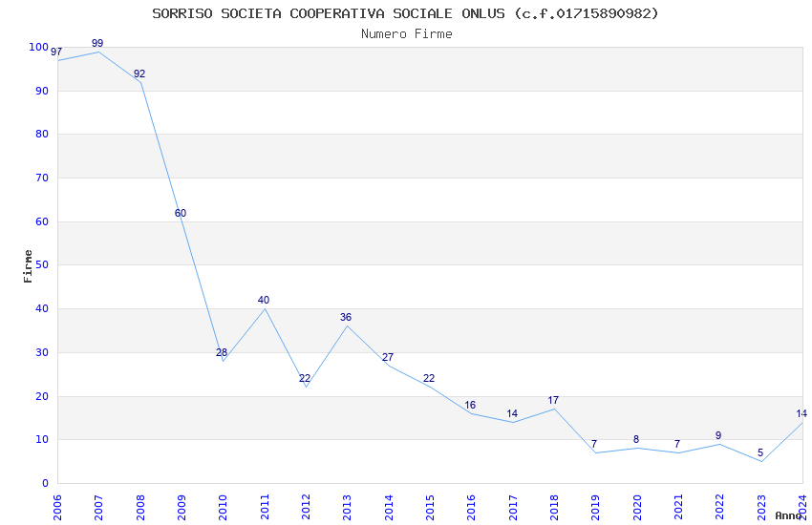Click x-axis year label 2010
Screen dimensions: 812x525
[x=223, y=507]
